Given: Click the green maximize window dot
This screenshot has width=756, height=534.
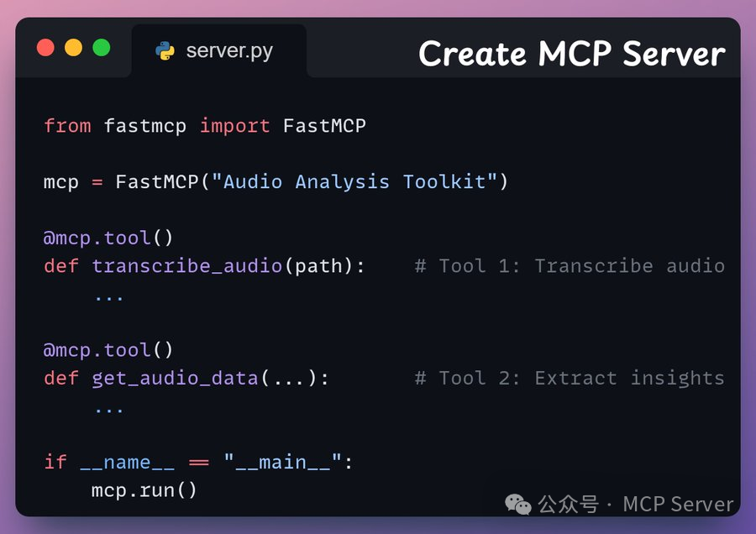Looking at the screenshot, I should (102, 48).
